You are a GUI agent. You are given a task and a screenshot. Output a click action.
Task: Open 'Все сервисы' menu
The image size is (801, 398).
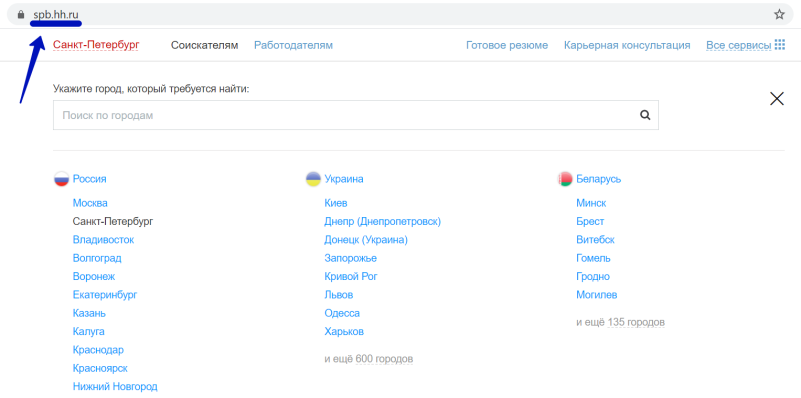pyautogui.click(x=738, y=45)
